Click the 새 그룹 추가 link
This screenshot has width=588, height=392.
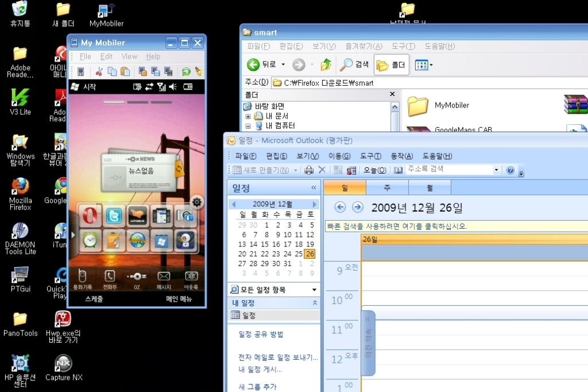[257, 386]
